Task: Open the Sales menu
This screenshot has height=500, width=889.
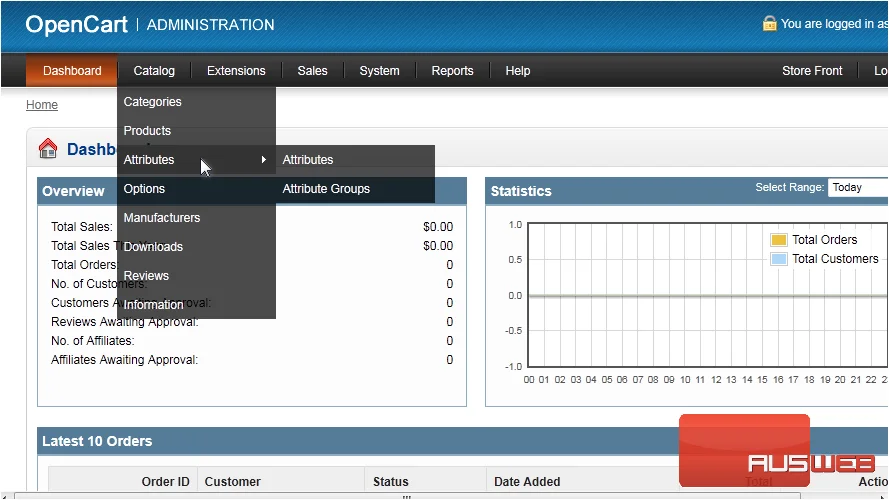Action: point(312,71)
